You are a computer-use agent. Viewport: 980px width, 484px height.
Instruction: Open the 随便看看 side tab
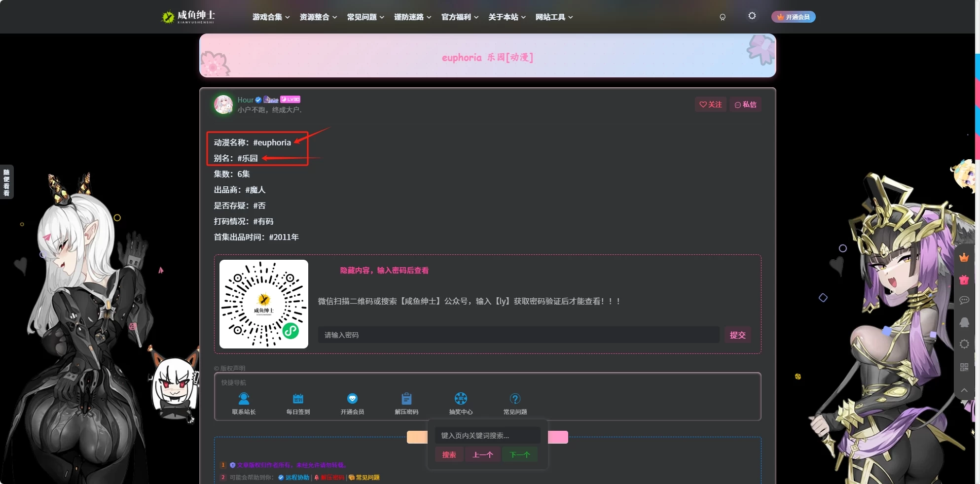(6, 182)
